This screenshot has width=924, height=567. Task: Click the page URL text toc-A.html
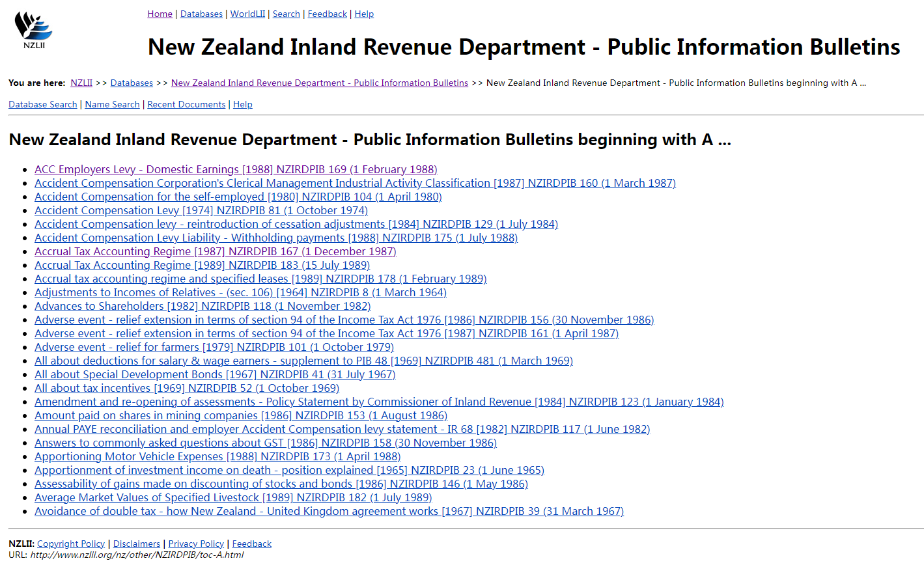click(x=137, y=555)
